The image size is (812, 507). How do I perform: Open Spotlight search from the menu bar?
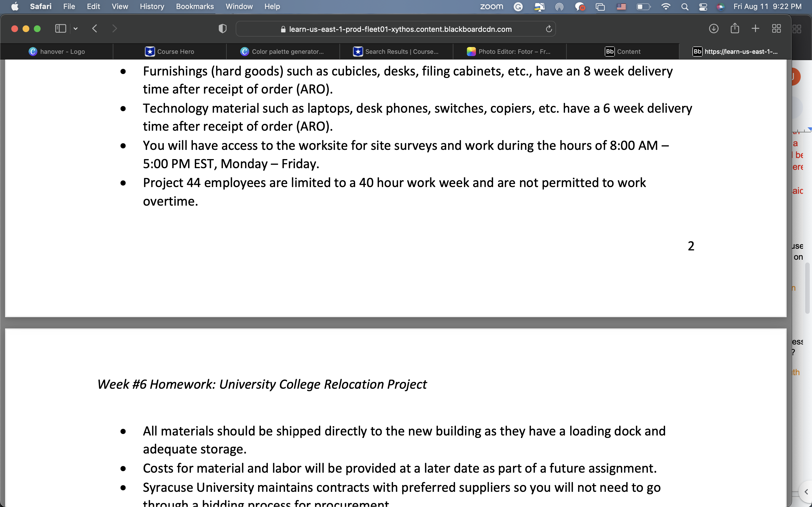[685, 7]
